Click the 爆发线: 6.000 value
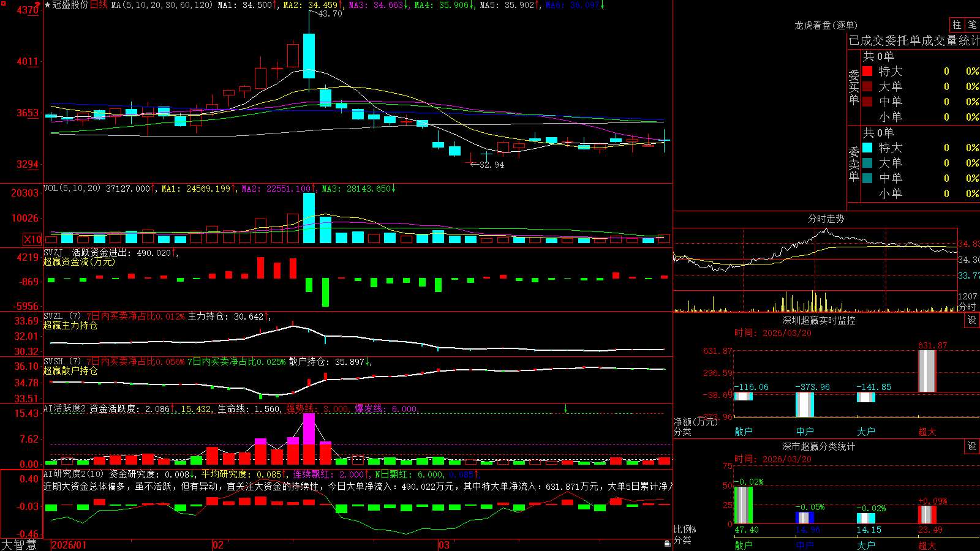 click(x=386, y=409)
